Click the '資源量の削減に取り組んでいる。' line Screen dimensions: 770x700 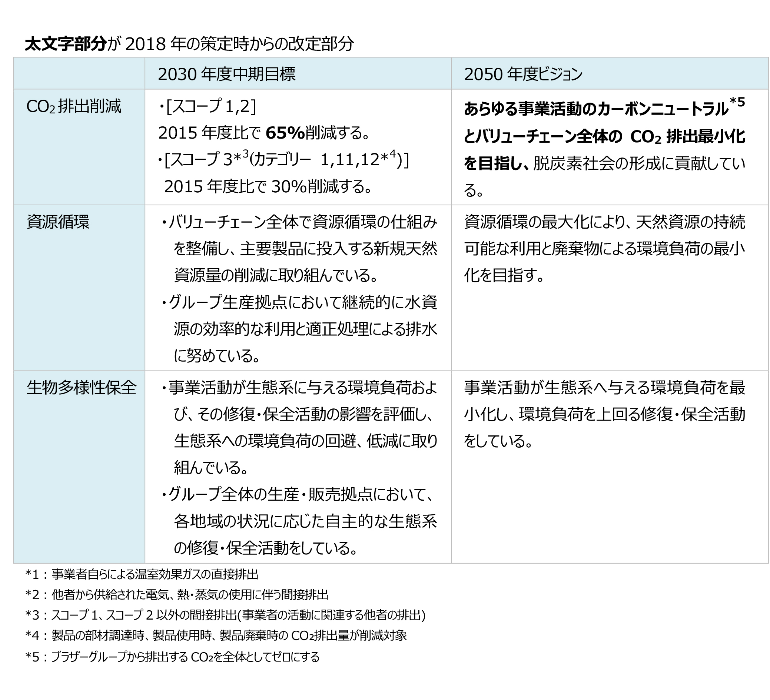[276, 275]
